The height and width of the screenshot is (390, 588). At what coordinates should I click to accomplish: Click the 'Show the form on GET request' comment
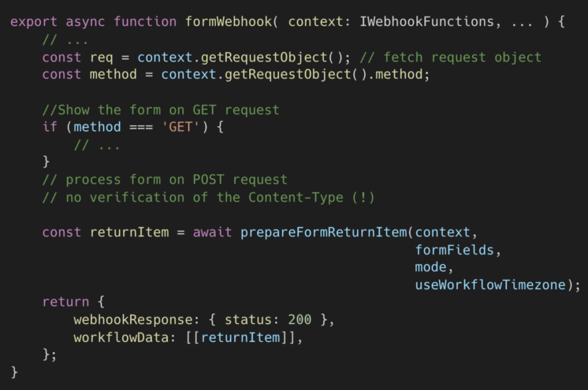(161, 110)
